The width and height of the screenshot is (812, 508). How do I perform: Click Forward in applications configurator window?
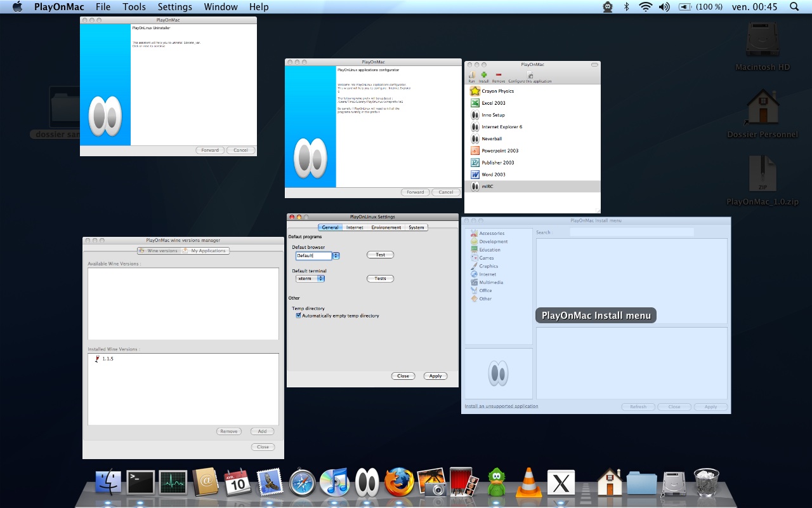(416, 192)
